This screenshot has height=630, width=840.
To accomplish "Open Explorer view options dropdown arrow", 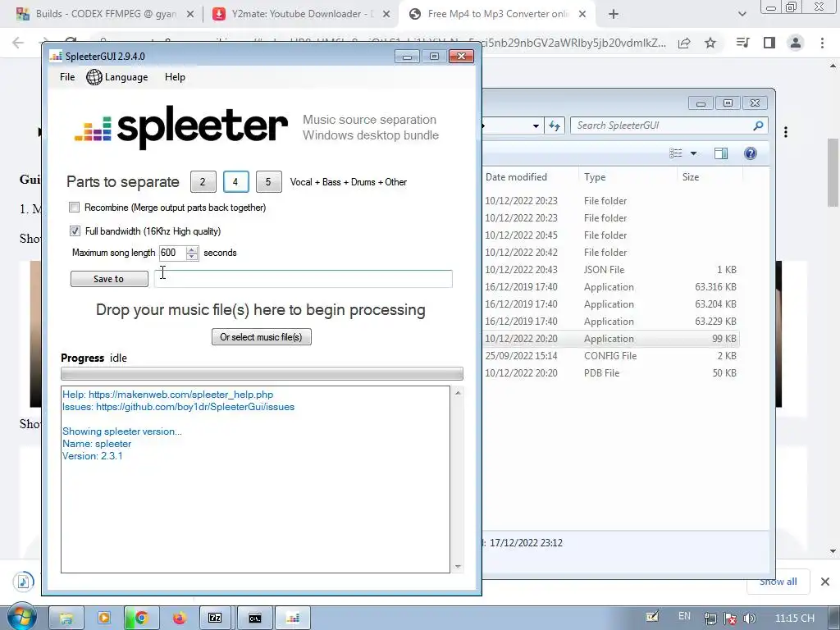I will coord(693,153).
